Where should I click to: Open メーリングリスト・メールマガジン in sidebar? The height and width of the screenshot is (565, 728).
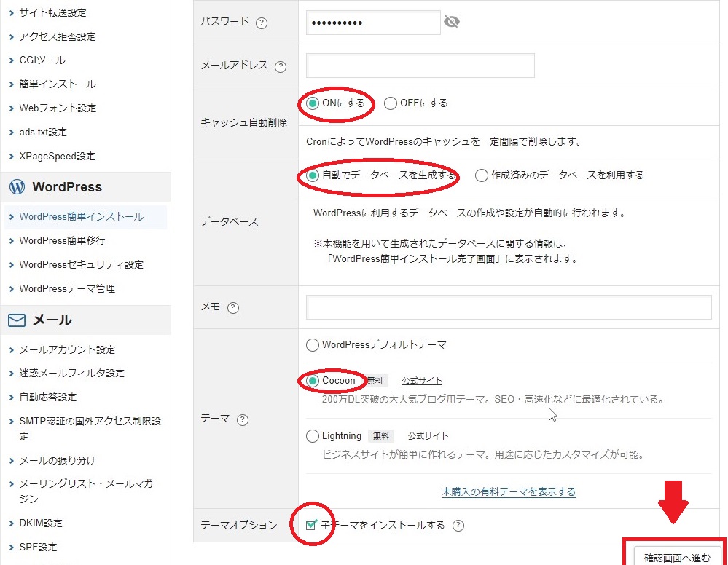pos(86,491)
